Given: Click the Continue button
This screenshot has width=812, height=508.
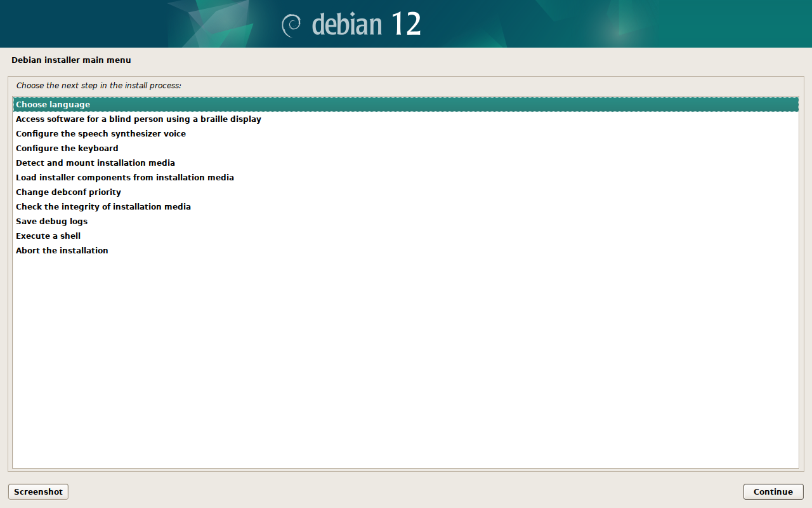Looking at the screenshot, I should [773, 492].
